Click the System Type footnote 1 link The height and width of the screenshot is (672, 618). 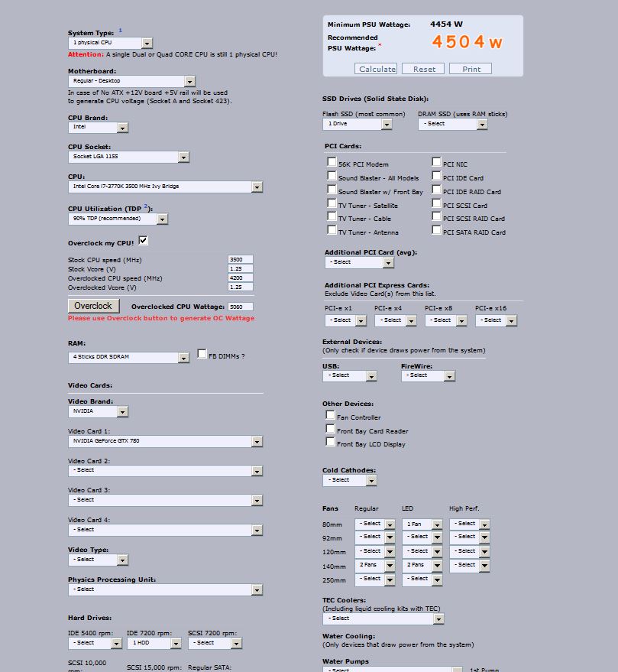click(121, 31)
